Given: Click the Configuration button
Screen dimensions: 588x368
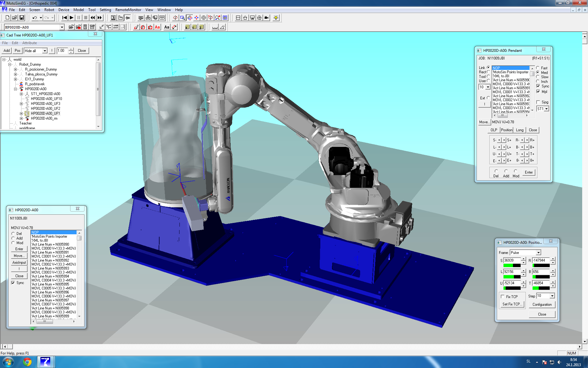Looking at the screenshot, I should (542, 305).
